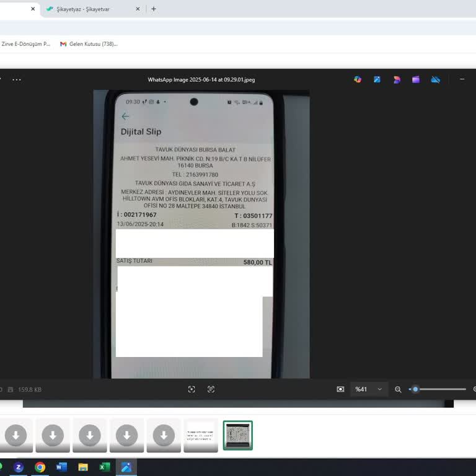Click TAVUK DÜNYASI BURSA BALAT text
The image size is (476, 476).
point(195,149)
